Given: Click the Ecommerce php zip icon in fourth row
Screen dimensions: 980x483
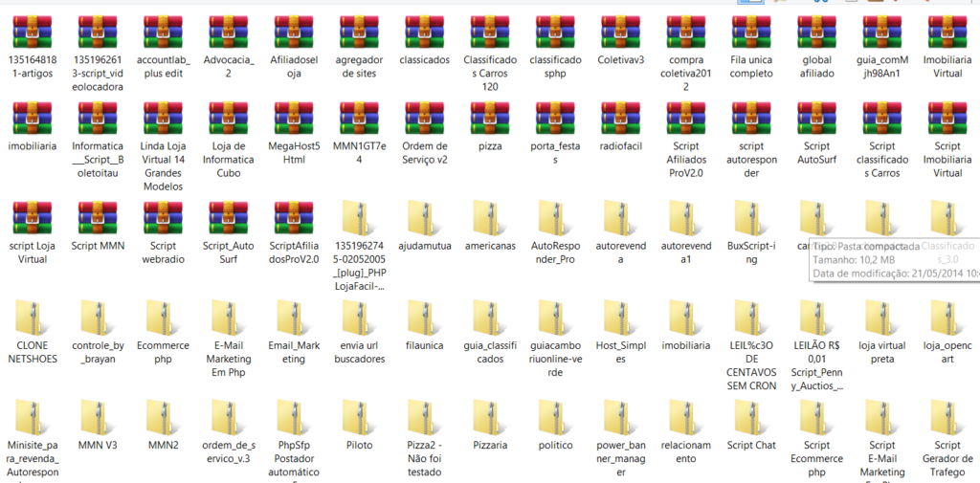Looking at the screenshot, I should 163,317.
